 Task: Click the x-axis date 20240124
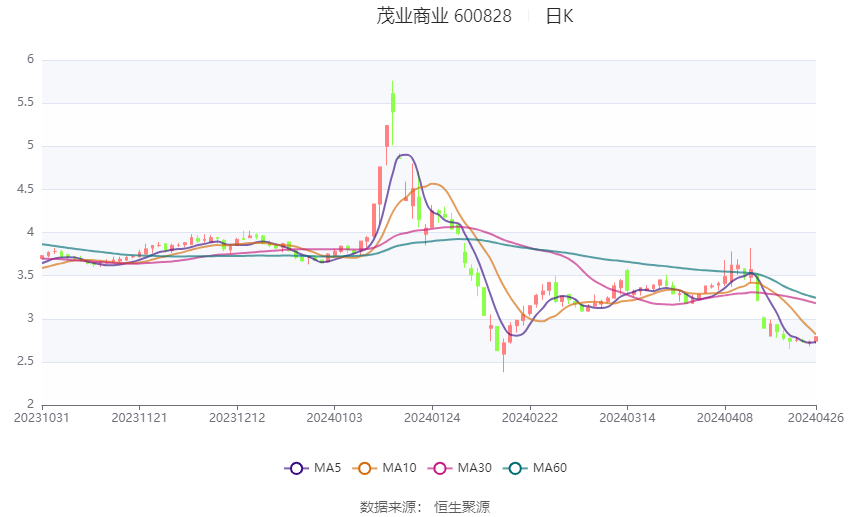pos(432,418)
